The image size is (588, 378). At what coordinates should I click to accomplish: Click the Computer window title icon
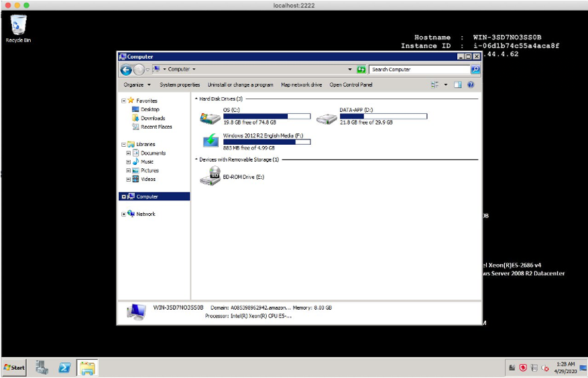(x=123, y=56)
